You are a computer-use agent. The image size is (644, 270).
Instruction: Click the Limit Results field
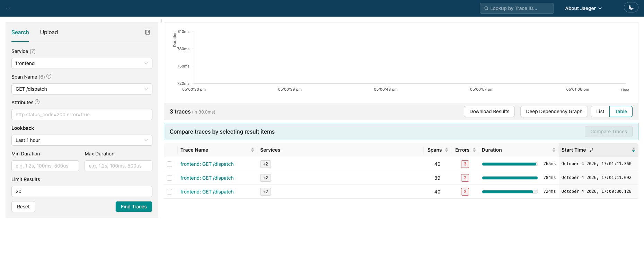(82, 191)
